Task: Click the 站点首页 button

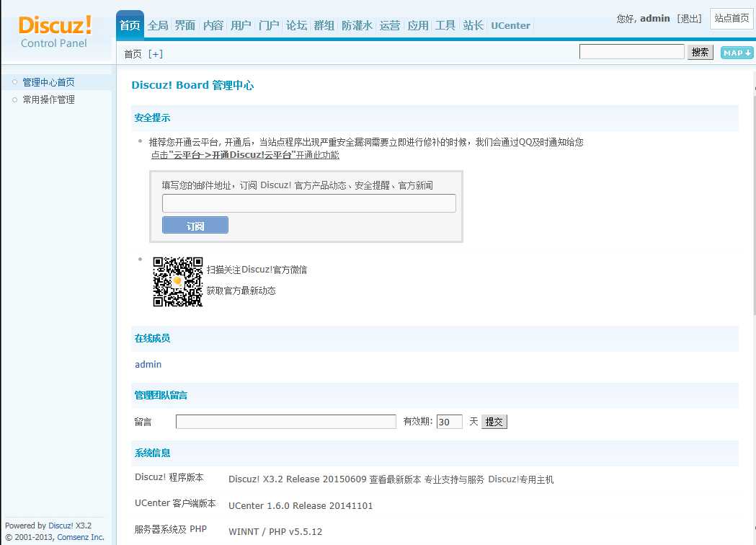Action: tap(731, 18)
